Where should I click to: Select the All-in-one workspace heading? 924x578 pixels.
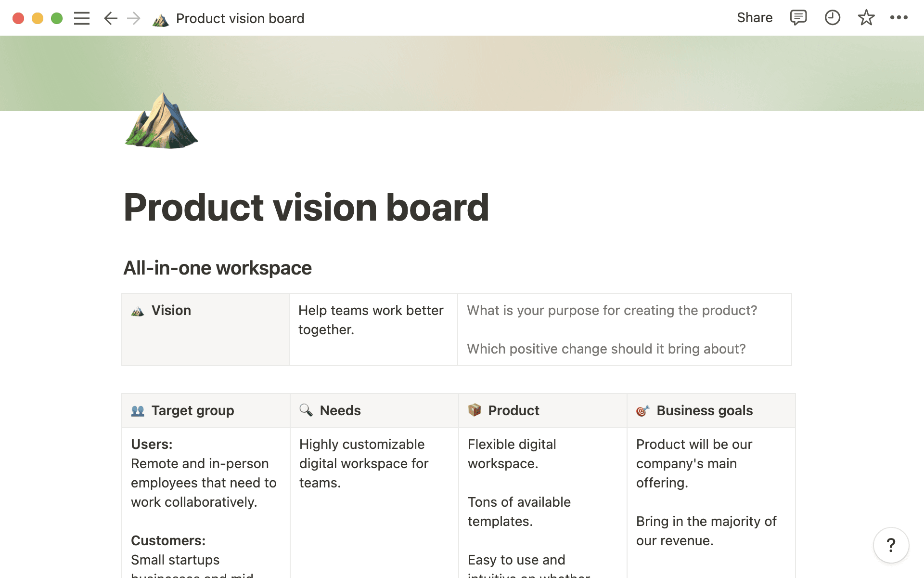217,268
